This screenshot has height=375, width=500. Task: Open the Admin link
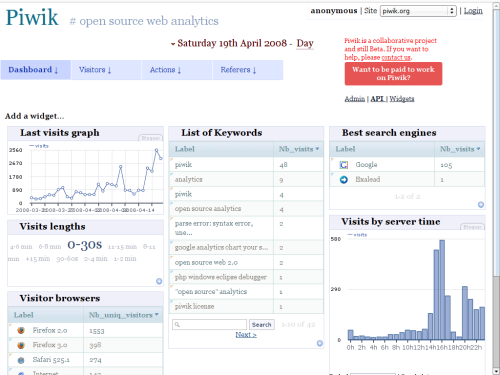355,99
